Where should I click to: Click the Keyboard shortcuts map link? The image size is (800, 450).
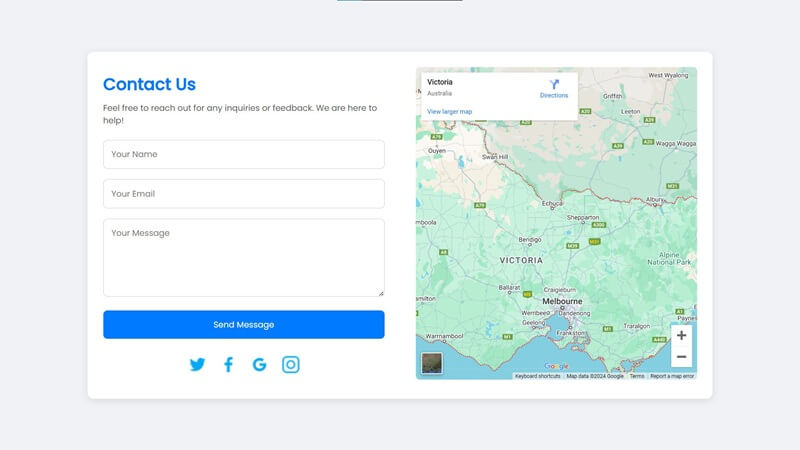(x=537, y=376)
